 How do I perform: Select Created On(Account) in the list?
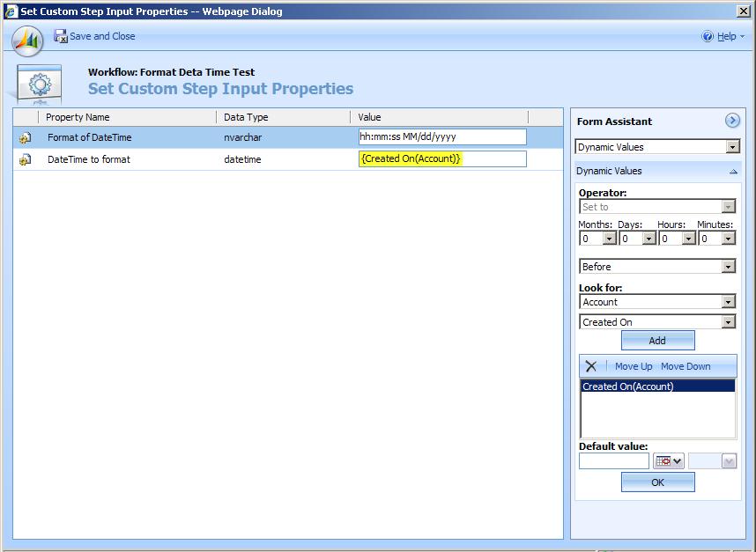657,386
